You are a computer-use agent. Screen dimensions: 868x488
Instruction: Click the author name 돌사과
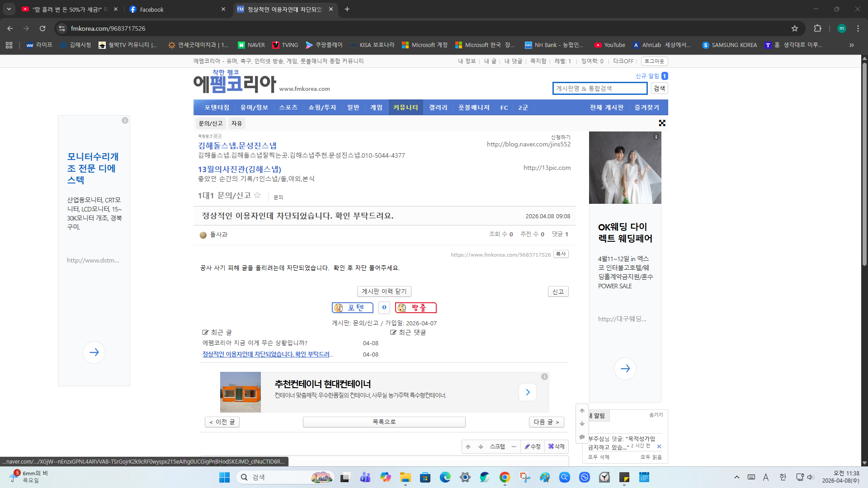[x=219, y=235]
